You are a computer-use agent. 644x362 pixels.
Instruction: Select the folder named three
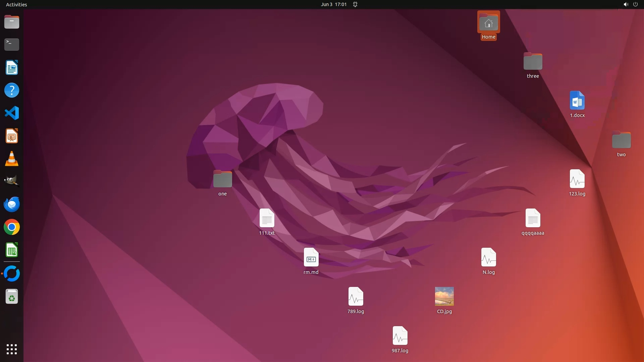tap(533, 62)
